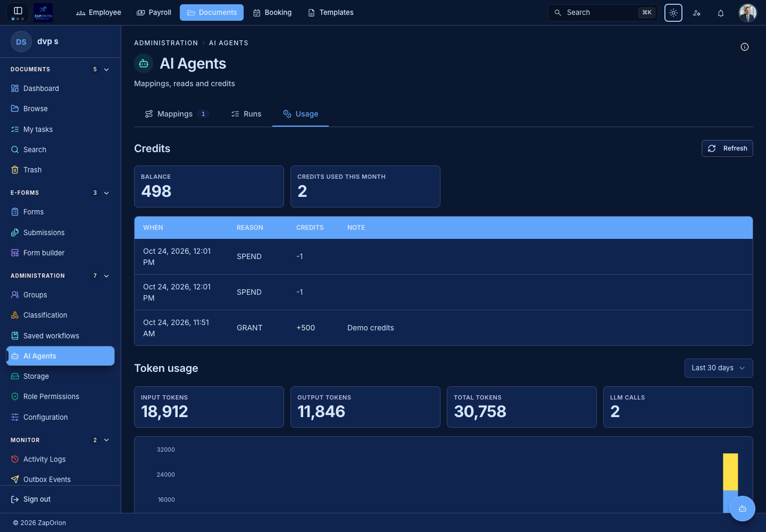The image size is (766, 532).
Task: Click the top Search field
Action: point(603,13)
